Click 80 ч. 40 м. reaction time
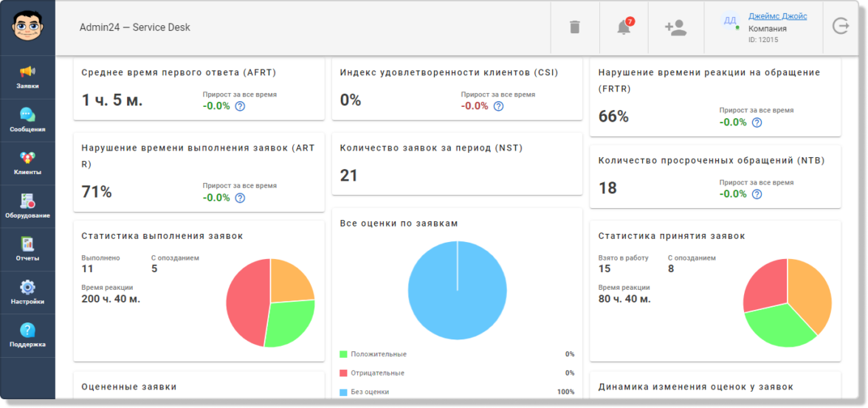The image size is (868, 408). tap(624, 299)
